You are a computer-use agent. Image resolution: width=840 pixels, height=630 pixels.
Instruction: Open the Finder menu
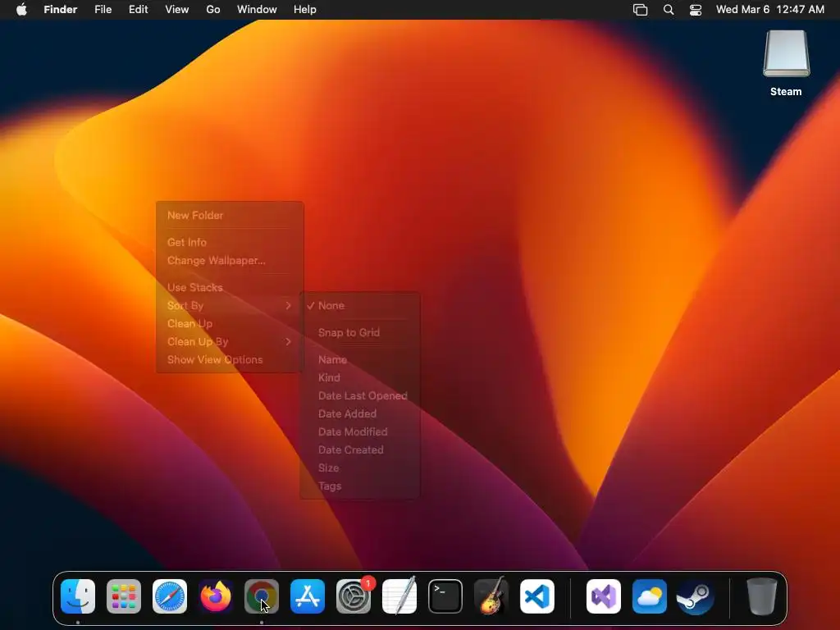(61, 10)
